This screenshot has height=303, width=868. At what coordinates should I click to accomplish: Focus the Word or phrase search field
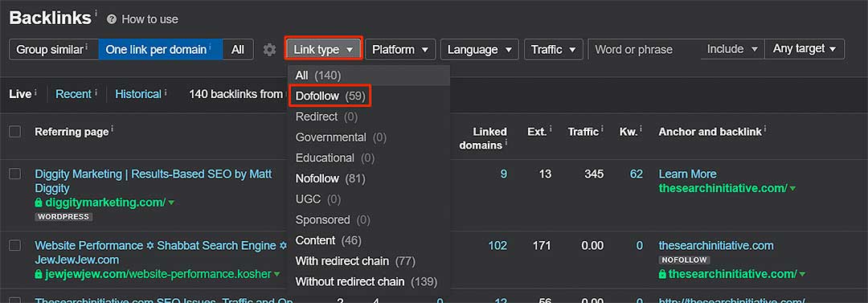pyautogui.click(x=645, y=49)
